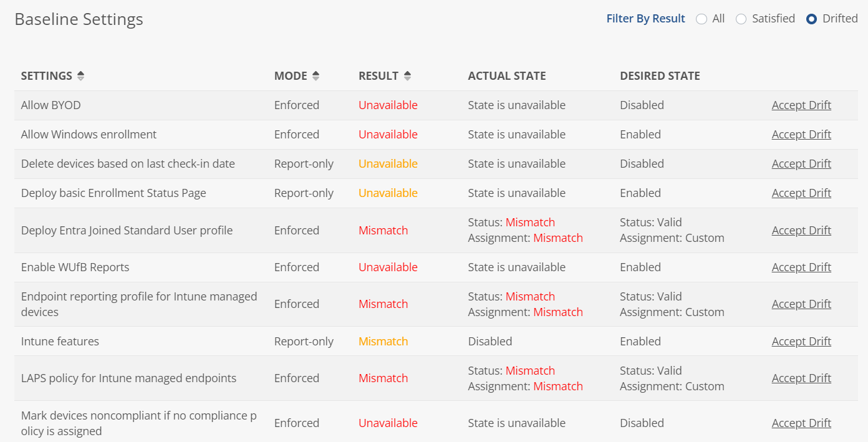The image size is (868, 442).
Task: Accept Drift for LAPS policy row
Action: [x=801, y=378]
